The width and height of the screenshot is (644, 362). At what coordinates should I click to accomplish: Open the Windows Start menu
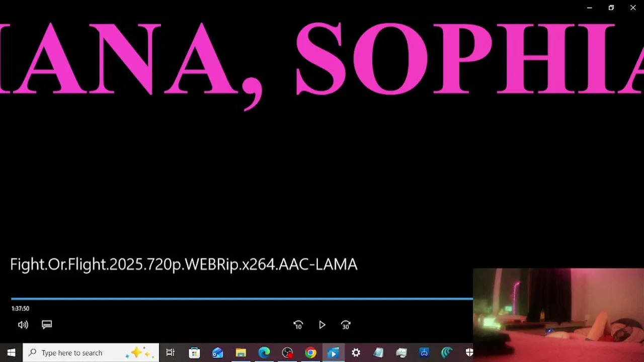coord(11,352)
